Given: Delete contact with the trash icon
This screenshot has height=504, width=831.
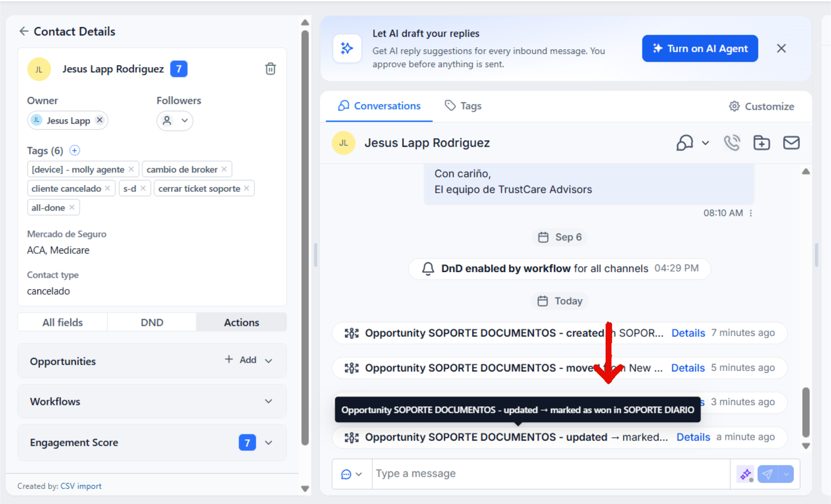Looking at the screenshot, I should pos(270,69).
